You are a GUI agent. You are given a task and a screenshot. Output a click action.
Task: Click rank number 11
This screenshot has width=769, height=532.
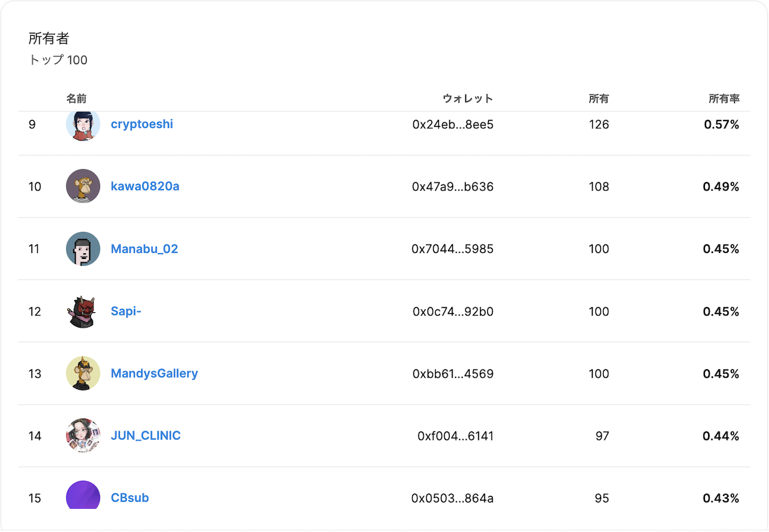(34, 249)
